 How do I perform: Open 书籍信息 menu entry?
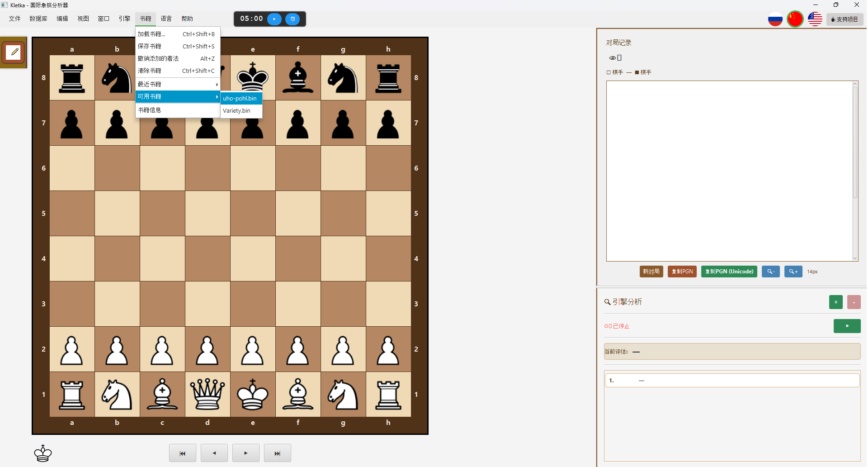pos(178,110)
